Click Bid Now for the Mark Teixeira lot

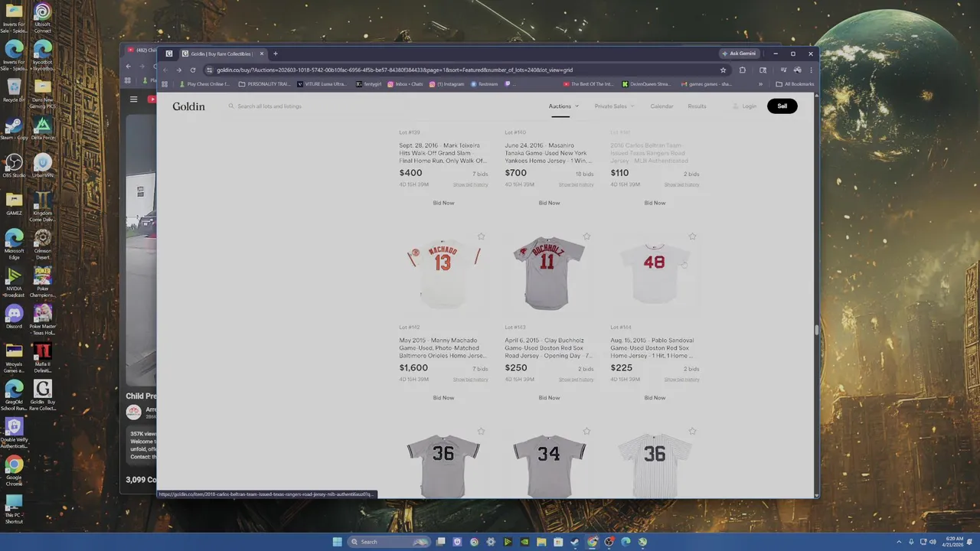pos(443,203)
